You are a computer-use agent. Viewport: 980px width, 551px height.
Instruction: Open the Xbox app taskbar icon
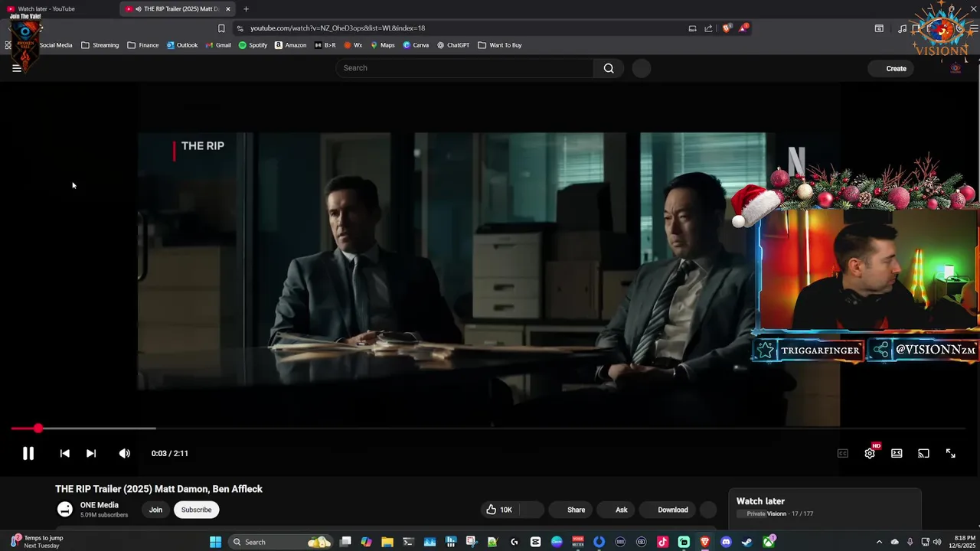point(768,542)
